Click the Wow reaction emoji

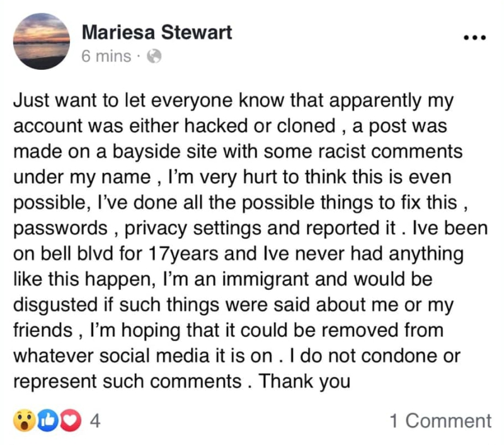click(x=25, y=420)
